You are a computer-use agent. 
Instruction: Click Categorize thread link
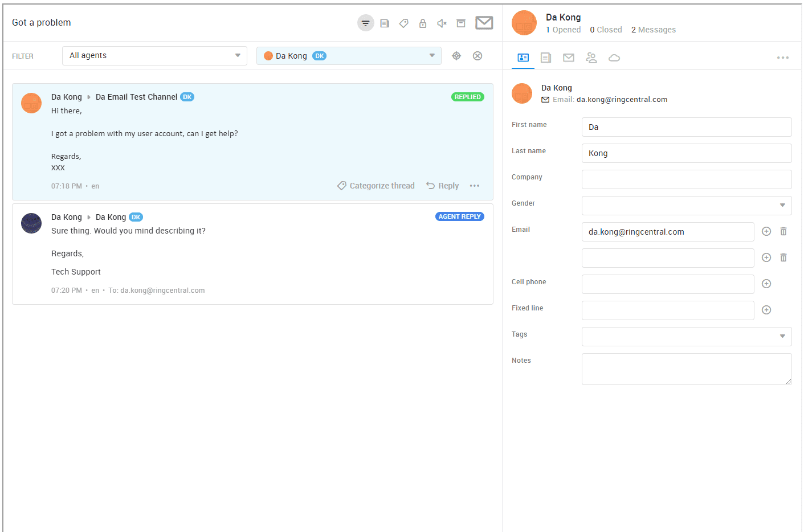(x=376, y=186)
